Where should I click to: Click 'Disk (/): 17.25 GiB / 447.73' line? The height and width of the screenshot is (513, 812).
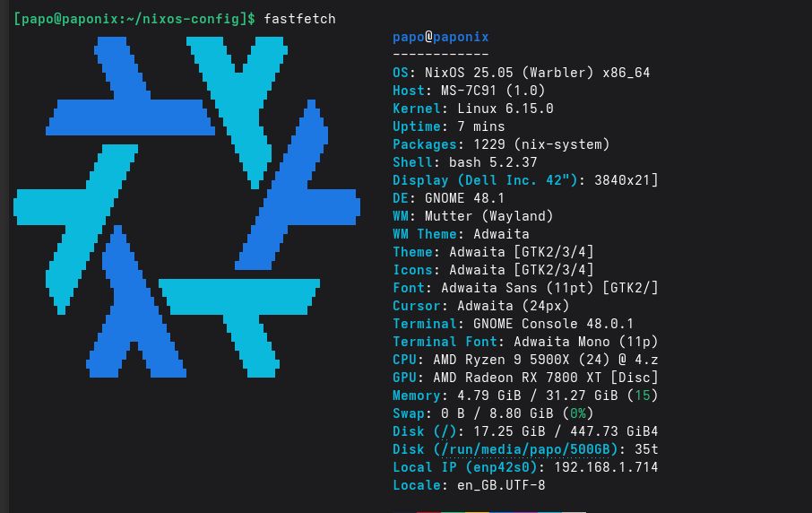[x=525, y=431]
